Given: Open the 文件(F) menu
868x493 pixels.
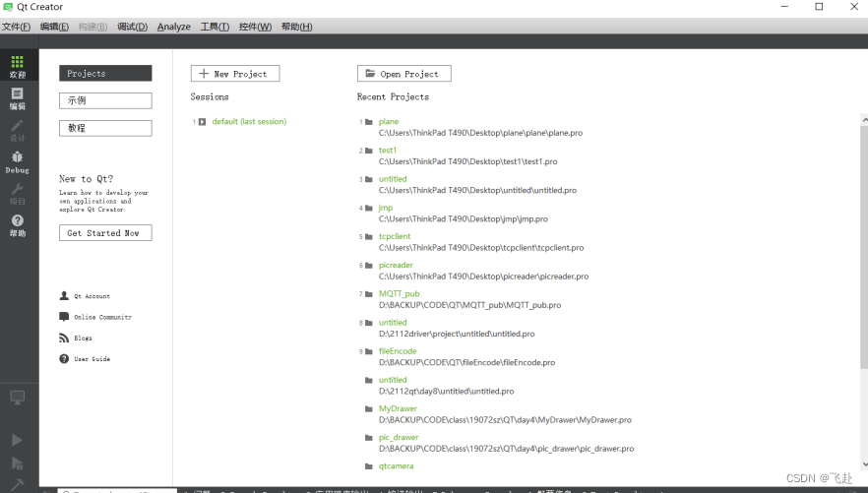Looking at the screenshot, I should tap(16, 27).
